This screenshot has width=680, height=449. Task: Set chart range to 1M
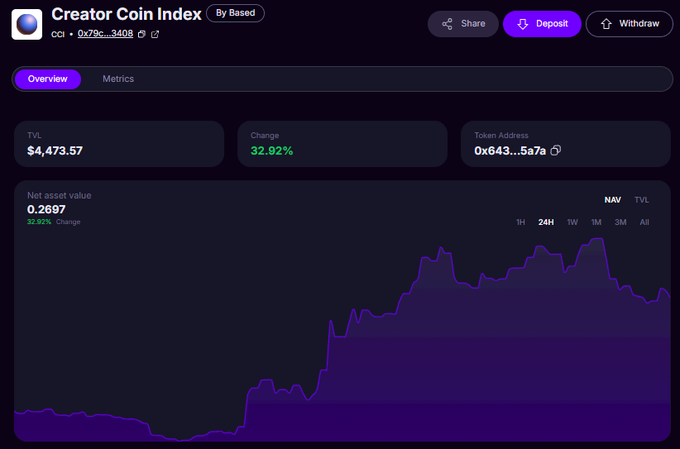tap(596, 222)
